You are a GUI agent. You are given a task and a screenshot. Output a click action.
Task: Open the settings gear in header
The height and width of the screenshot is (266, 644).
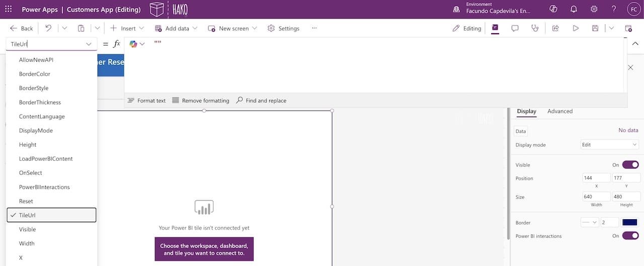594,9
